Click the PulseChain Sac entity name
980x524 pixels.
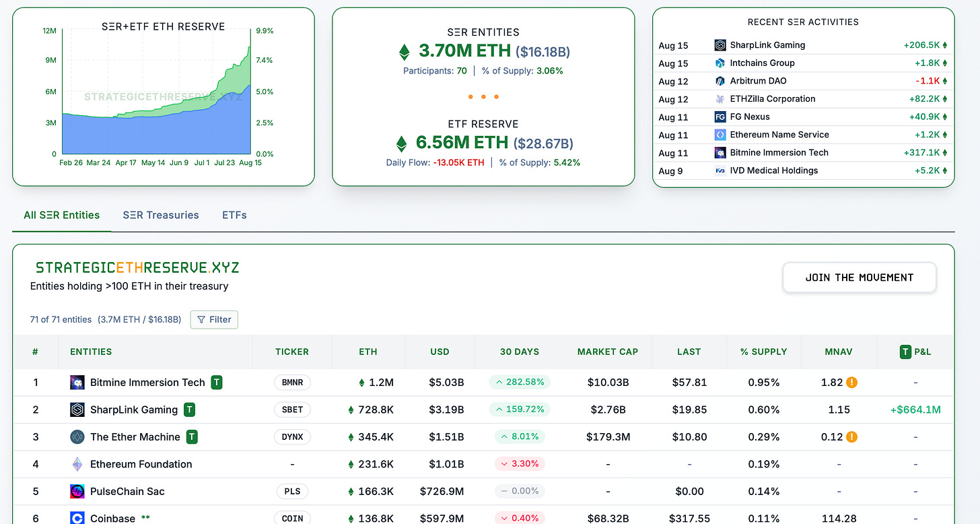tap(127, 492)
